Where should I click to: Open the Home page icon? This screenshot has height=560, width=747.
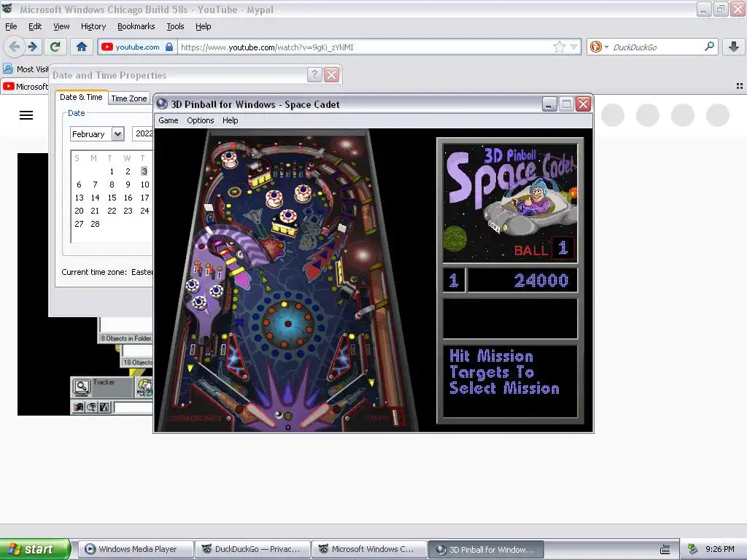click(82, 47)
